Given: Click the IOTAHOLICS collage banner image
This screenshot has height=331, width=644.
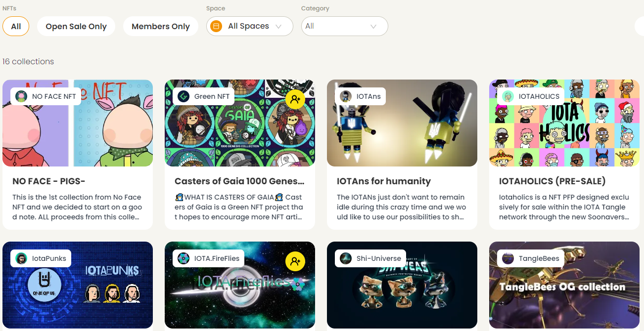Looking at the screenshot, I should pos(564,123).
